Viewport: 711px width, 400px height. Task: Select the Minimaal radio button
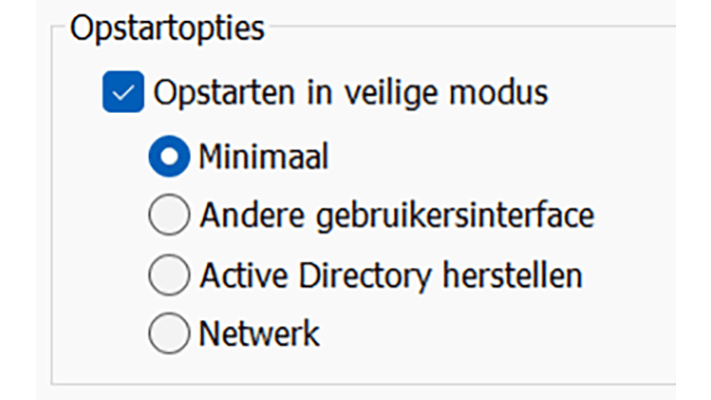click(168, 156)
